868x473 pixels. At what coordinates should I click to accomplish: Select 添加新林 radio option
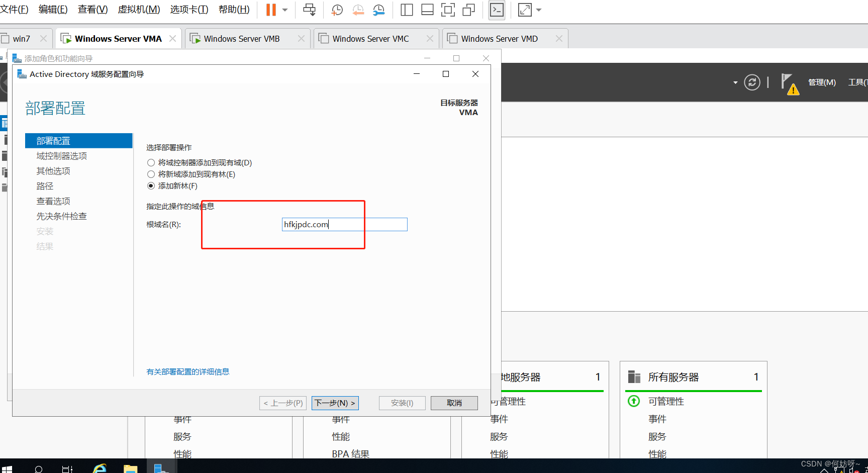click(x=151, y=186)
